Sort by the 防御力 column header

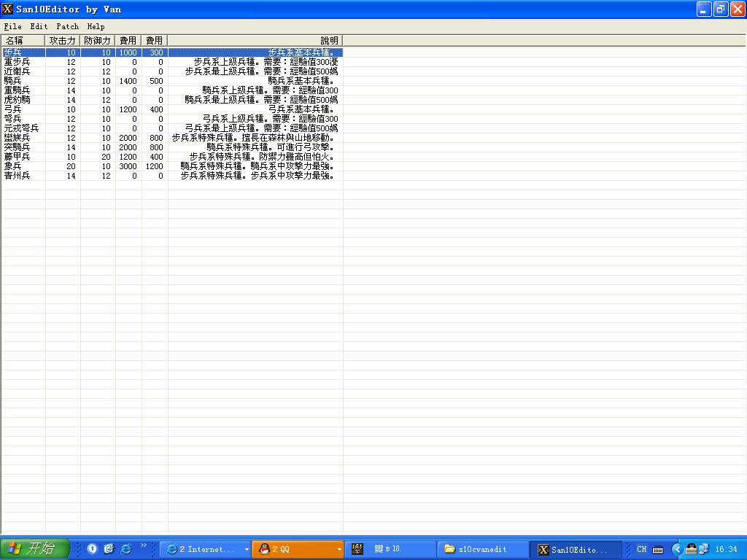pyautogui.click(x=98, y=41)
